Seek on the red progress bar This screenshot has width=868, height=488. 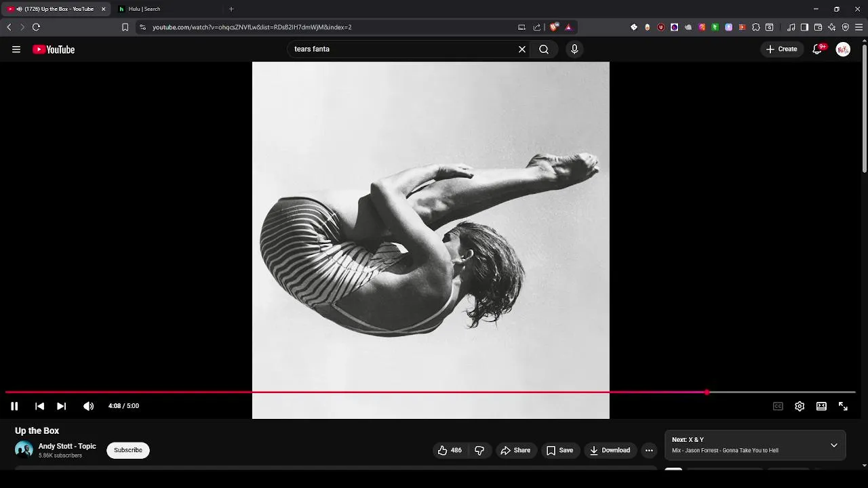point(430,392)
